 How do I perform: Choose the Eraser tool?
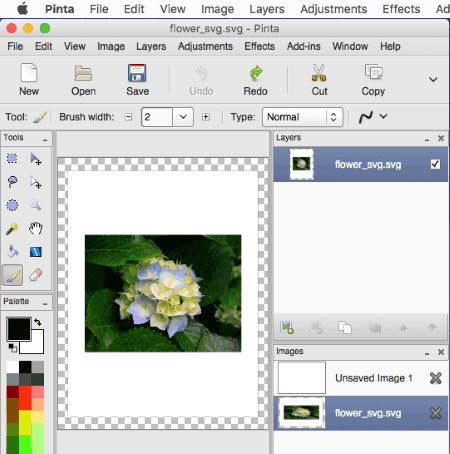36,275
